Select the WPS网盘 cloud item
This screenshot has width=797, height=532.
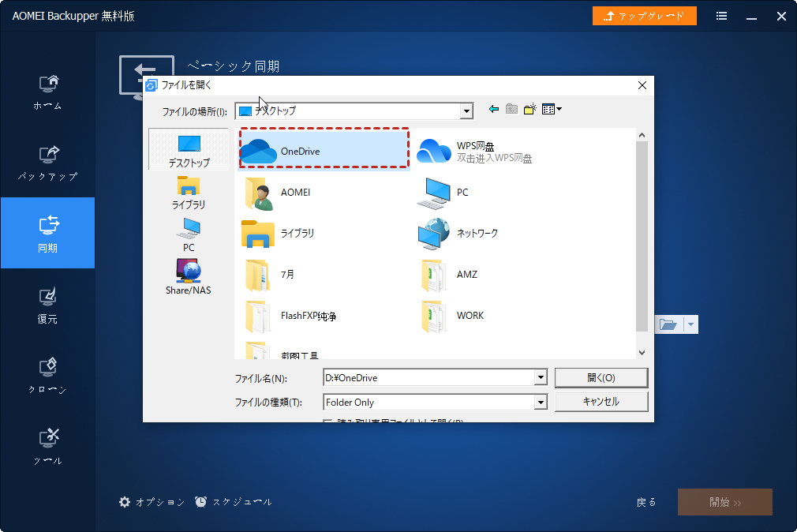[x=475, y=152]
